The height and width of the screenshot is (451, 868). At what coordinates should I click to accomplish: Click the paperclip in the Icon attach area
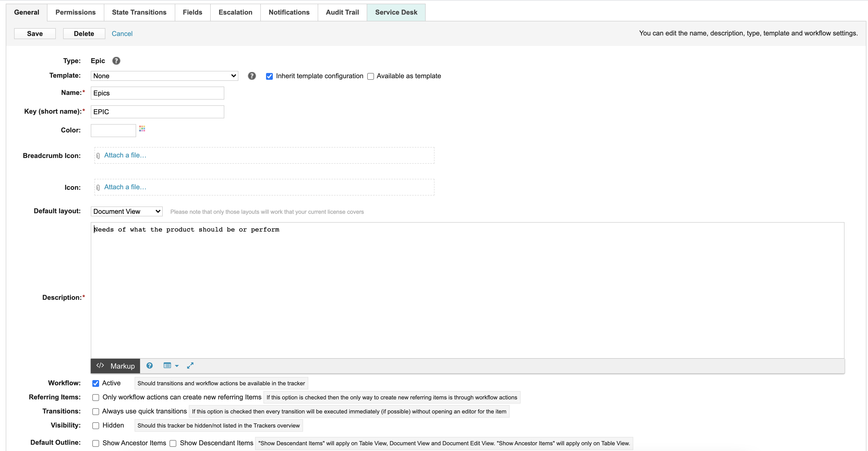tap(98, 187)
